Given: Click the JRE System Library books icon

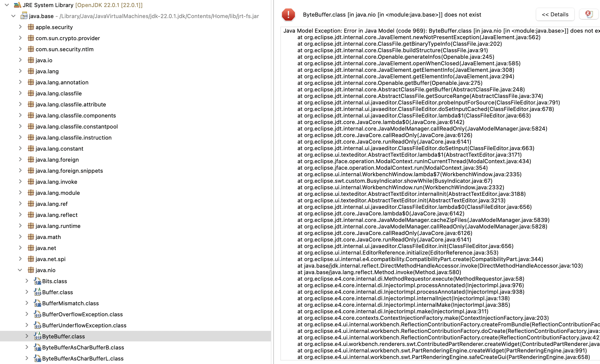Looking at the screenshot, I should pos(17,5).
